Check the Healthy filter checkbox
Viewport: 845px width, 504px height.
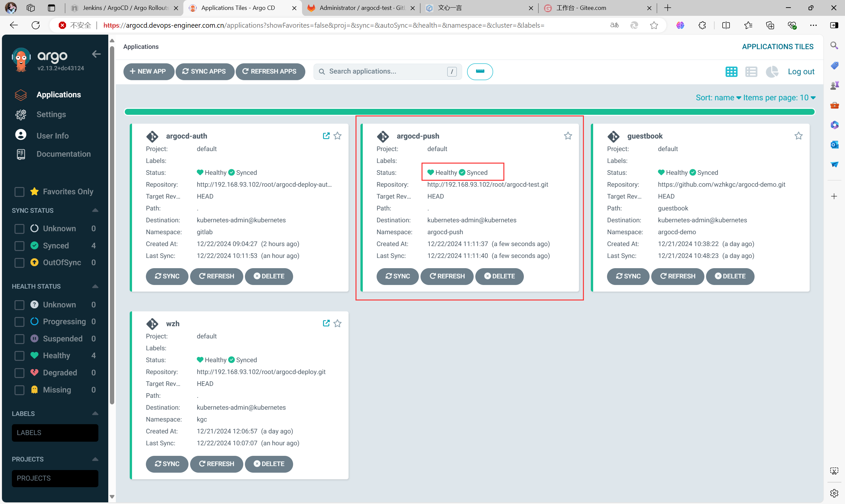(x=19, y=356)
